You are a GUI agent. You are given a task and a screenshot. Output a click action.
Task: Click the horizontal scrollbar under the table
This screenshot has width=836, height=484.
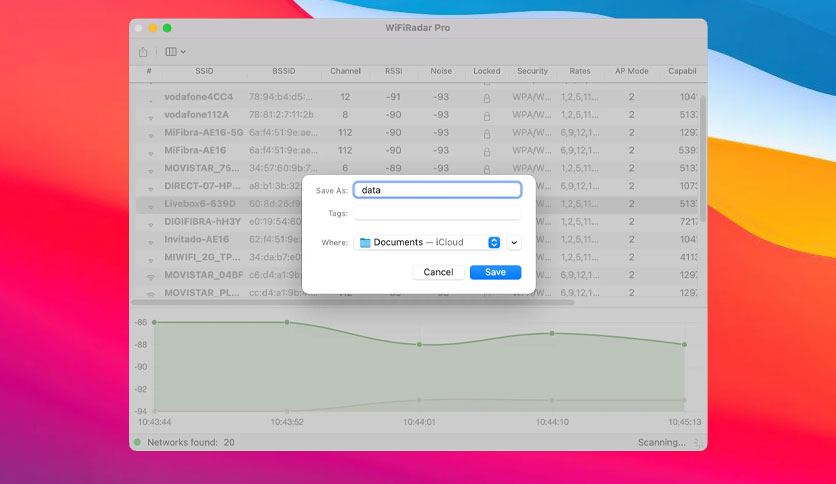coord(353,302)
